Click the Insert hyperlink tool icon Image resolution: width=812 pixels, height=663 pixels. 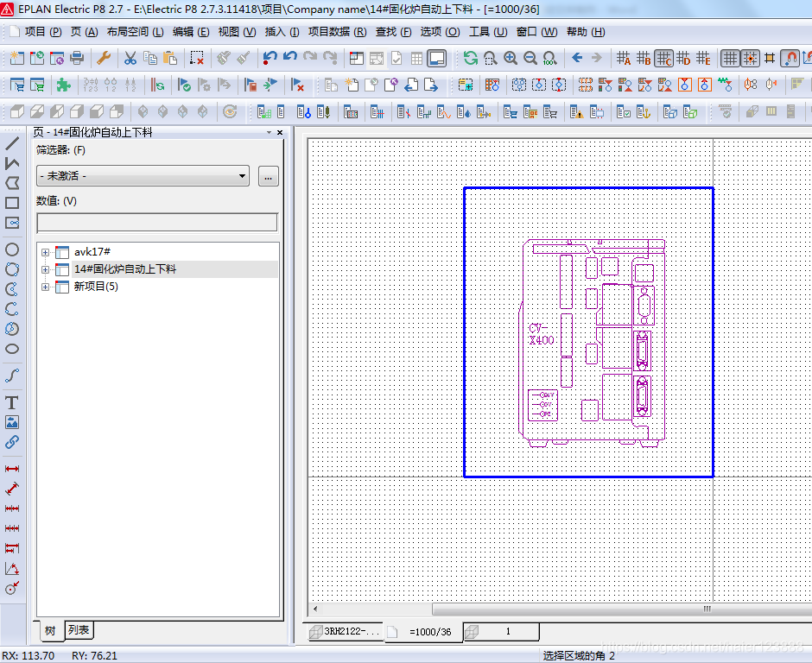[12, 442]
